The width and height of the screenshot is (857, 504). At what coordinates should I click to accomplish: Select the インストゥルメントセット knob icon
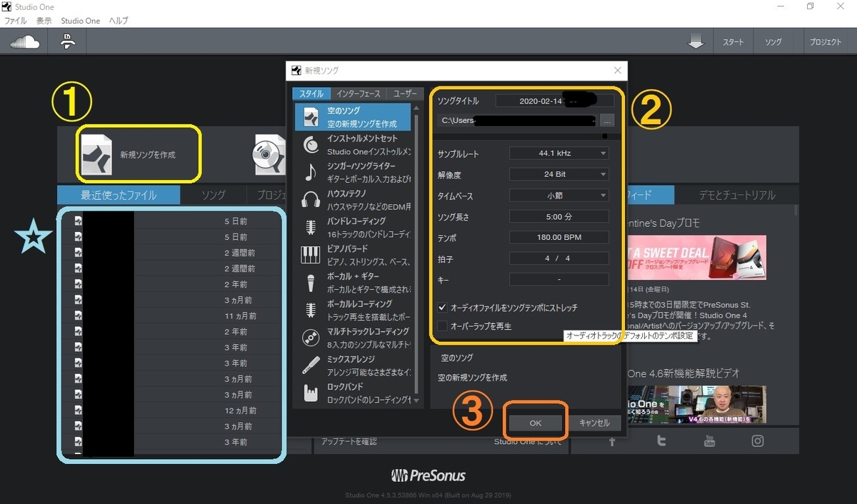(x=311, y=145)
